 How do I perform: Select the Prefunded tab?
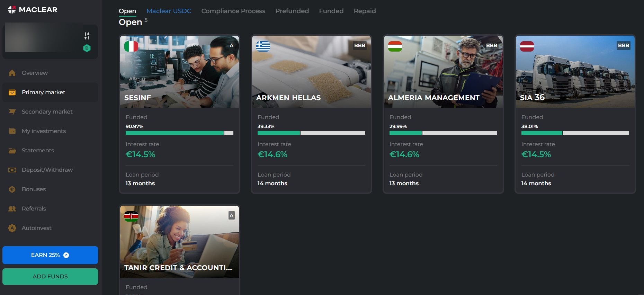(292, 11)
